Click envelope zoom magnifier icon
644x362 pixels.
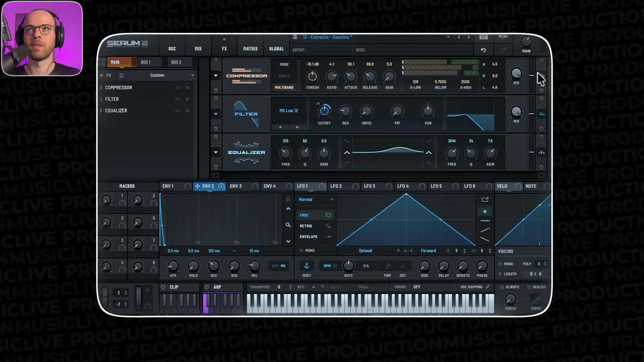pos(288,225)
